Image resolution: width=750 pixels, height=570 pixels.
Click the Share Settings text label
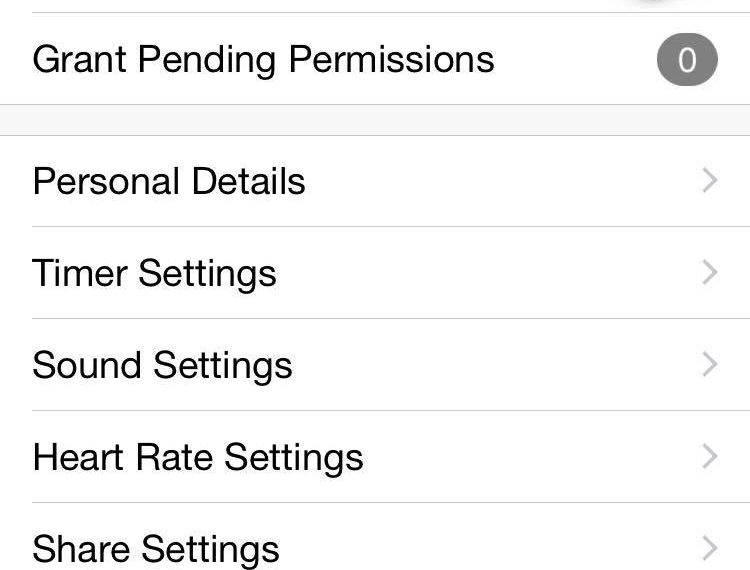click(156, 550)
